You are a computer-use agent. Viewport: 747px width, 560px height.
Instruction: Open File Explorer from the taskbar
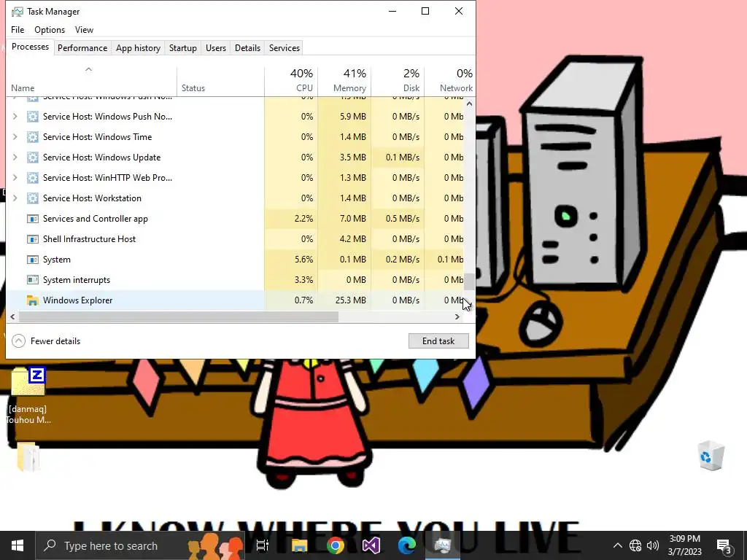[x=299, y=545]
